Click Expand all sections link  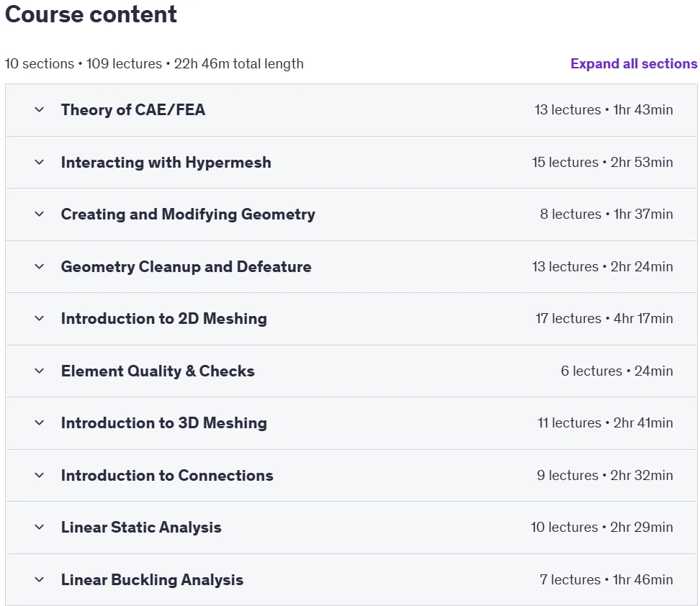coord(634,64)
